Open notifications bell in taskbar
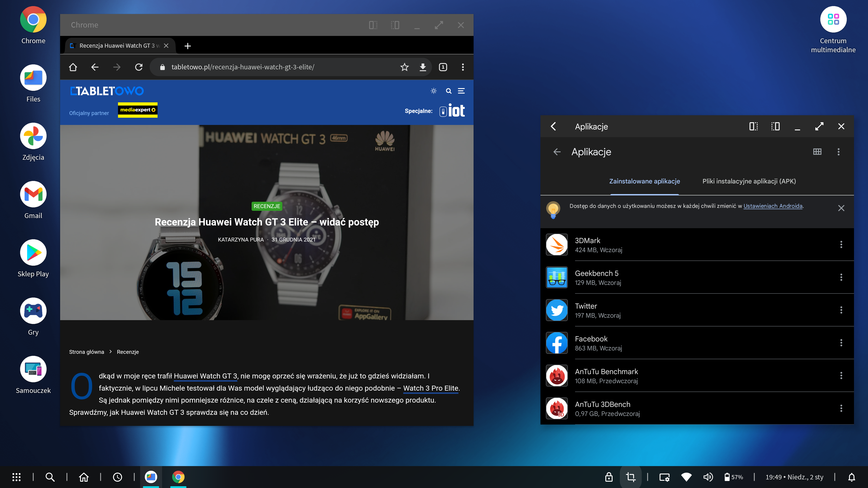This screenshot has width=868, height=488. coord(851,477)
